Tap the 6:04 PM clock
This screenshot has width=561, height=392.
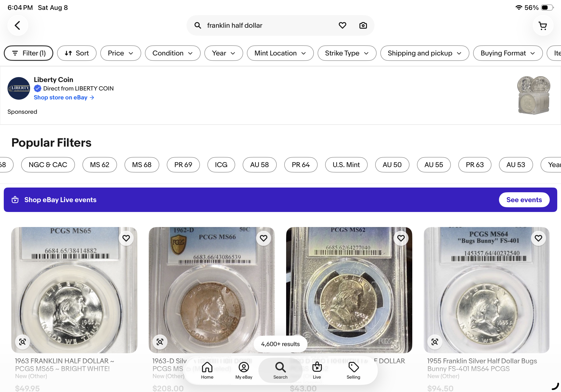20,8
